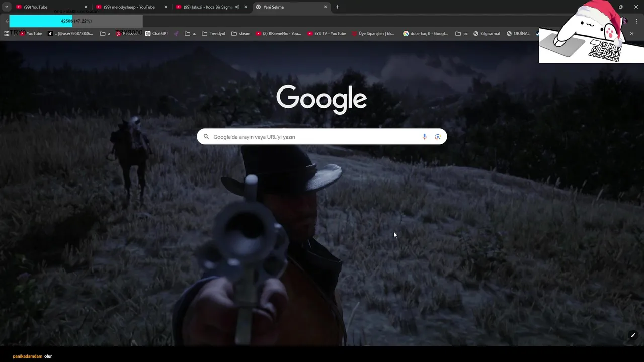The height and width of the screenshot is (362, 644).
Task: Open the dolar kaç tl Google bookmark
Action: click(425, 34)
